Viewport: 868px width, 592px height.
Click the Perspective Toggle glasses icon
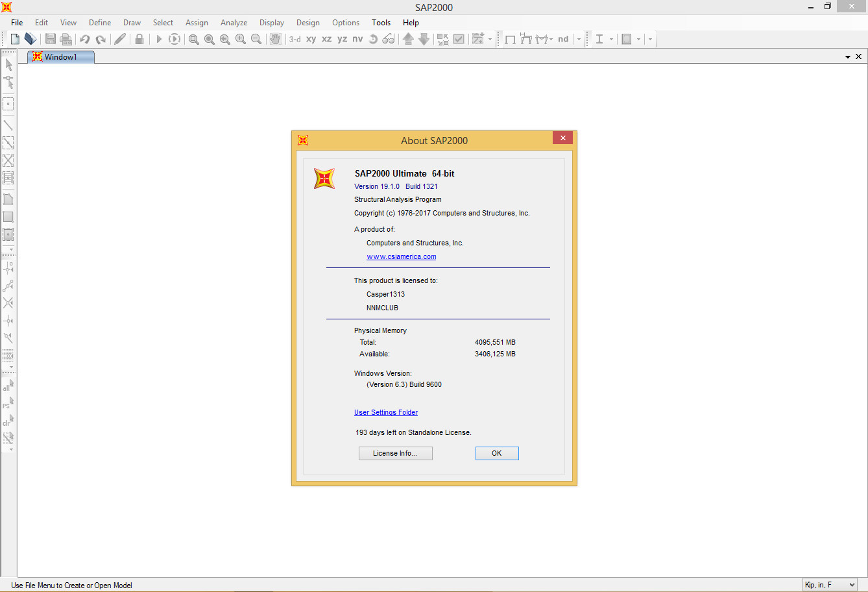[x=389, y=39]
